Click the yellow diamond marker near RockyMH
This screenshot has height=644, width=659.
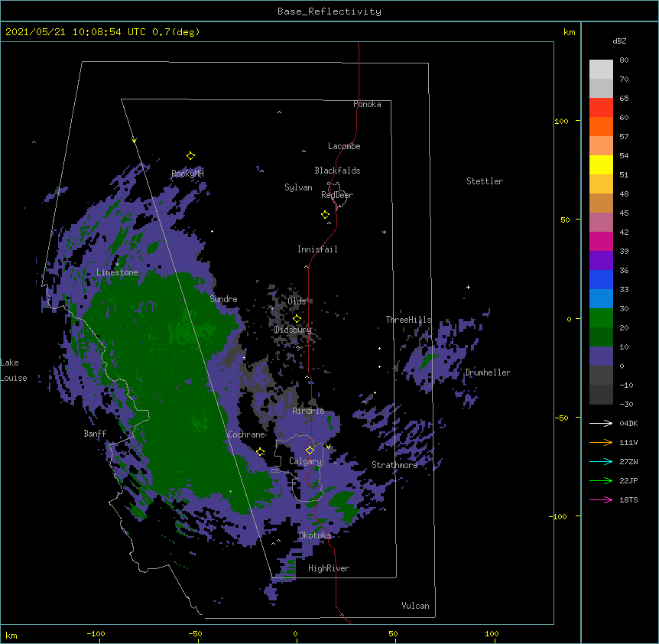pyautogui.click(x=190, y=155)
